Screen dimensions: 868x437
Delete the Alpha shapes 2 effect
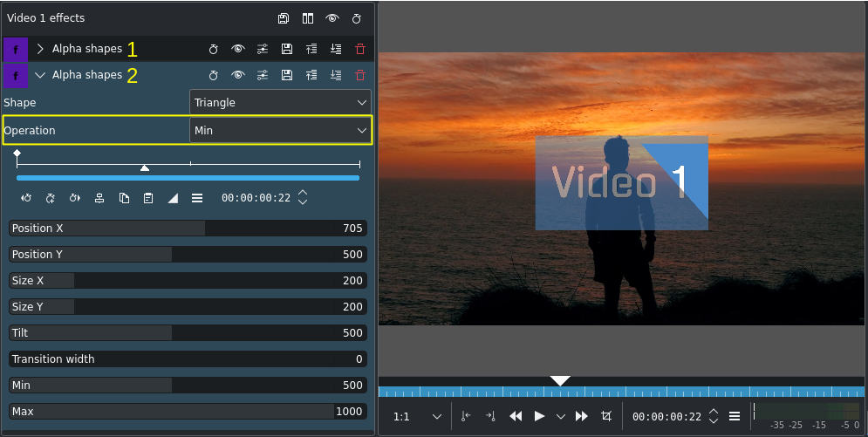click(x=360, y=75)
